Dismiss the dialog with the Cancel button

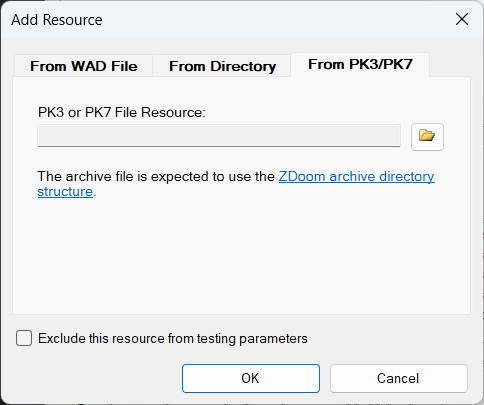[399, 378]
